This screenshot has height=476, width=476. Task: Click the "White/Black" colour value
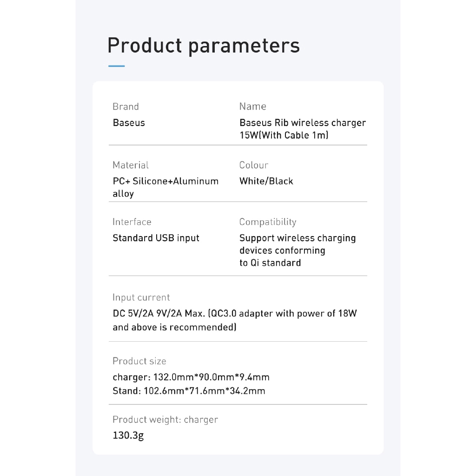click(266, 181)
